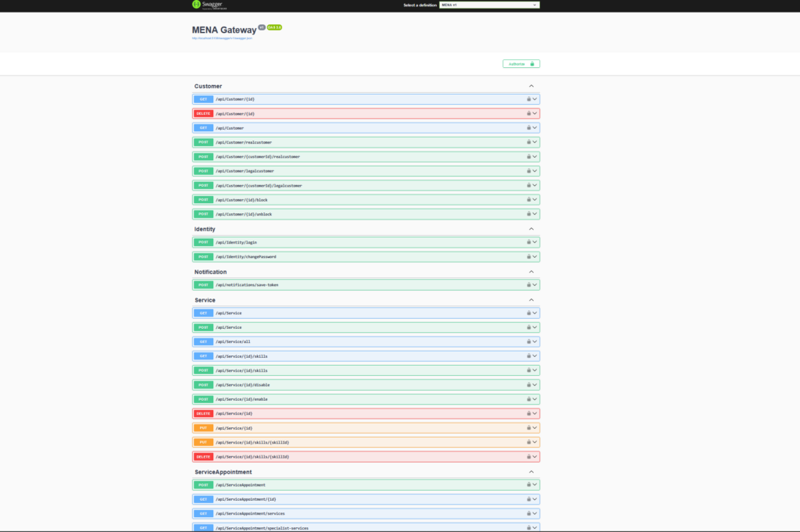The image size is (800, 532).
Task: Click lock icon on /api/ServiceAppointment/services row
Action: pos(529,513)
